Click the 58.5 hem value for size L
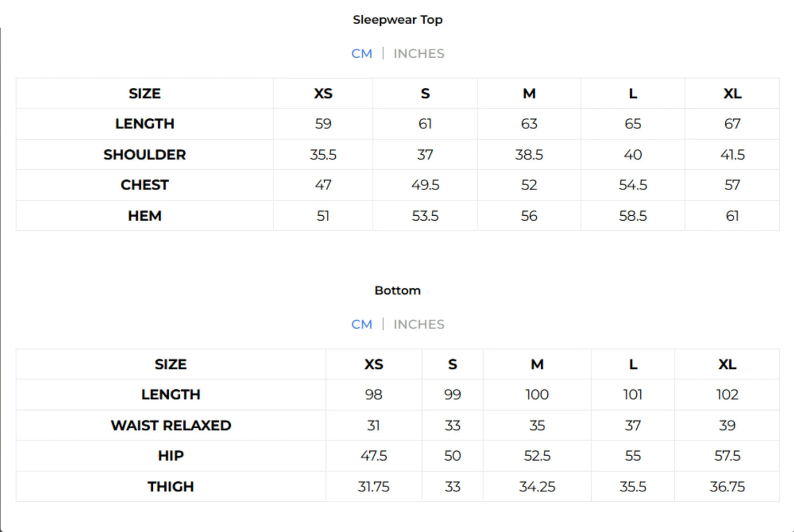The image size is (794, 532). pos(632,216)
